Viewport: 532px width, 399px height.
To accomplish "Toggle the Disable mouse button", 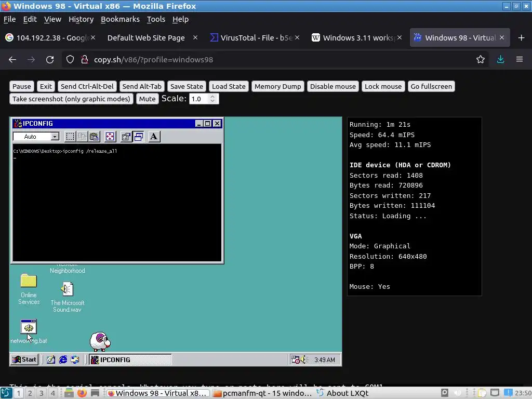I will (333, 87).
